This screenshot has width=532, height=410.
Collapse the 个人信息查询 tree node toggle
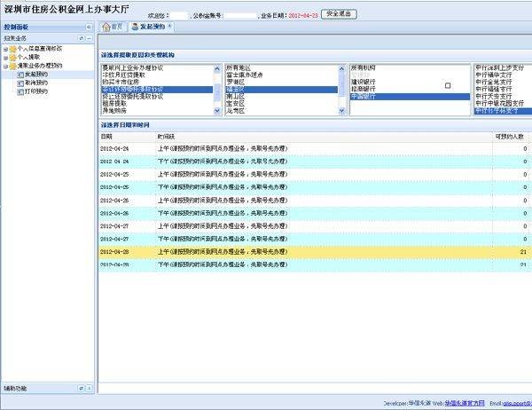(5, 50)
